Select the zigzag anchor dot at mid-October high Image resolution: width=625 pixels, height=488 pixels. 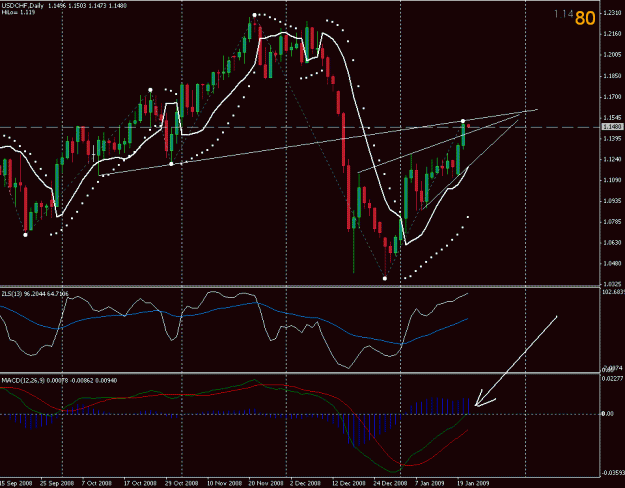click(x=150, y=90)
